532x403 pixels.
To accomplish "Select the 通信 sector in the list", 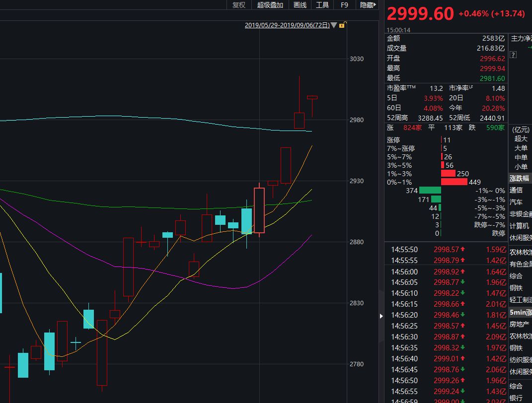I will pyautogui.click(x=516, y=190).
